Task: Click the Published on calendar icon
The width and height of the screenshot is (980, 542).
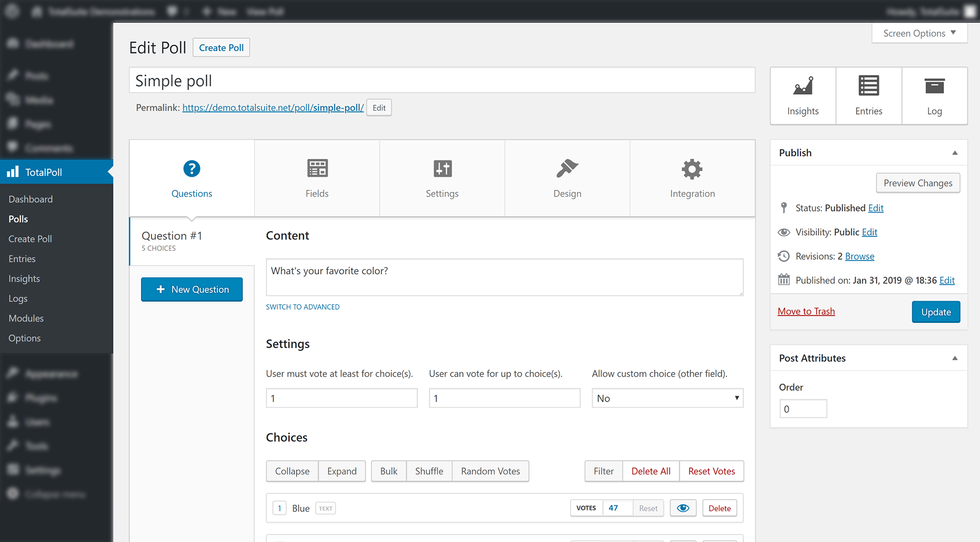Action: 784,280
